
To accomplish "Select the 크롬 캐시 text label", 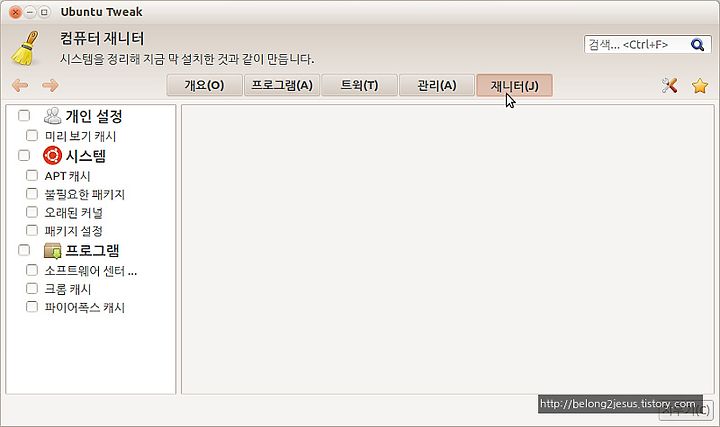I will (68, 289).
